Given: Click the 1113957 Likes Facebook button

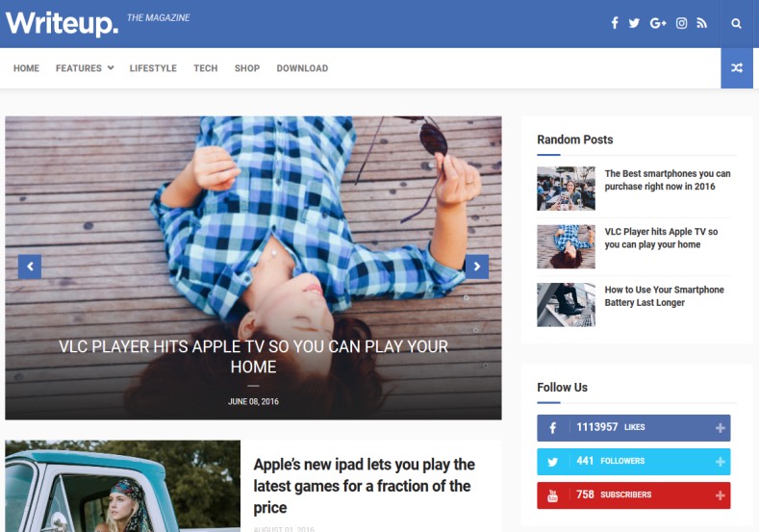Looking at the screenshot, I should pyautogui.click(x=634, y=428).
